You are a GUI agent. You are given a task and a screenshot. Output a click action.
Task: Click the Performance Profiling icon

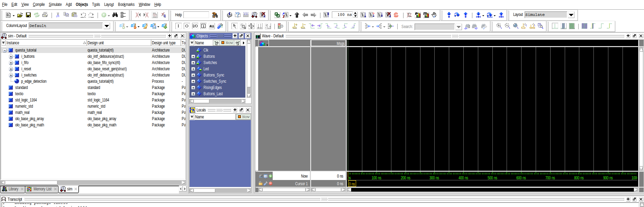(418, 15)
